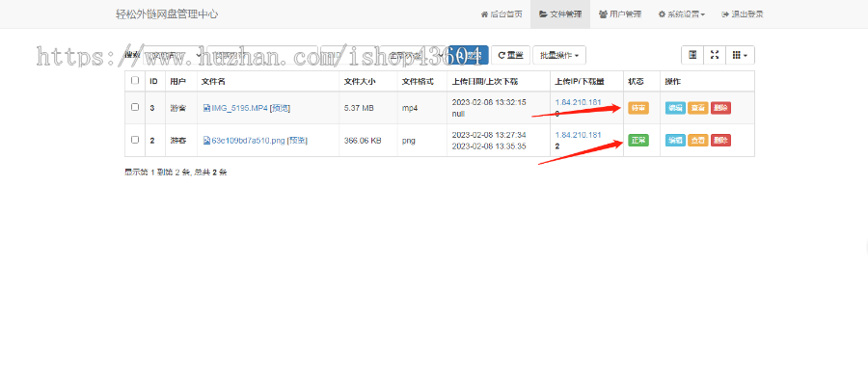Click 编辑 for 63c109bd7a510.png row

tap(675, 141)
